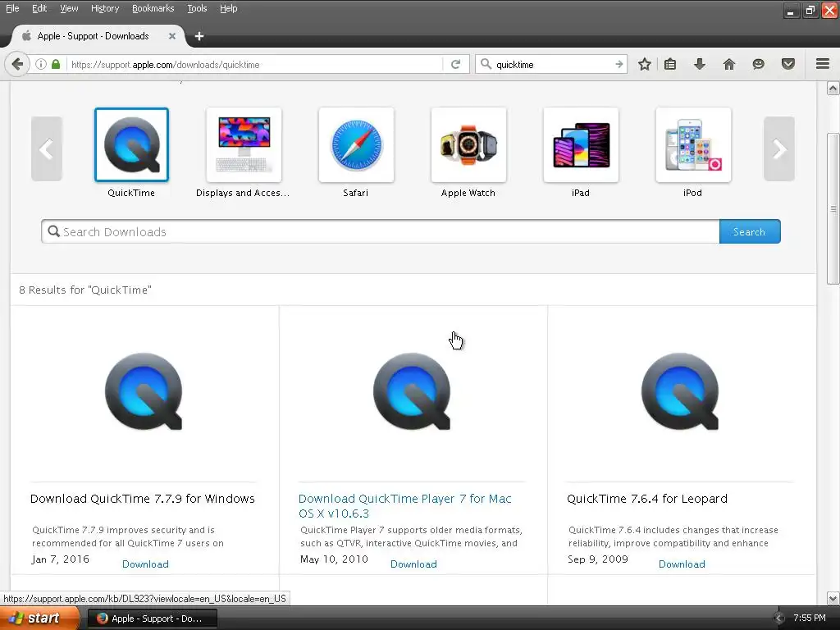
Task: Open Download QuickTime 7.7.9 for Windows title
Action: tap(143, 499)
